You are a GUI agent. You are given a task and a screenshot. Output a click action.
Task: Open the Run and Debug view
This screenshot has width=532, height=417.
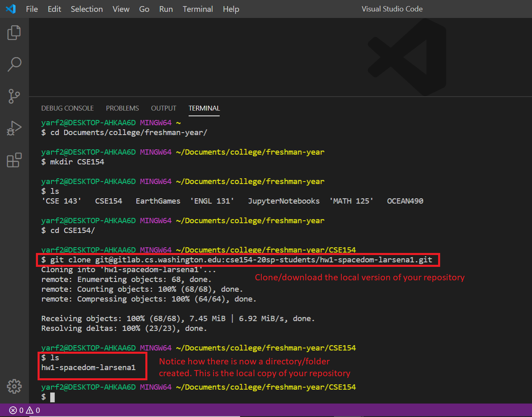[14, 128]
